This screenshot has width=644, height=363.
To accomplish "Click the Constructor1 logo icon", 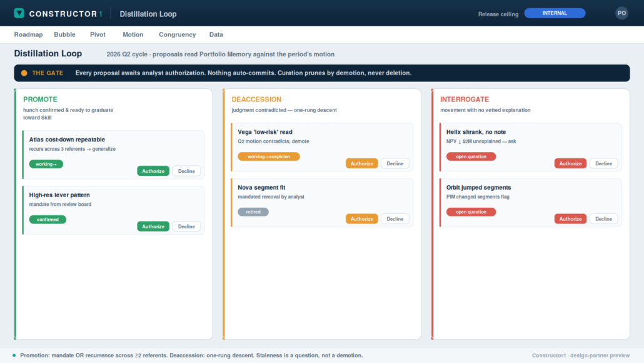I will tap(19, 13).
